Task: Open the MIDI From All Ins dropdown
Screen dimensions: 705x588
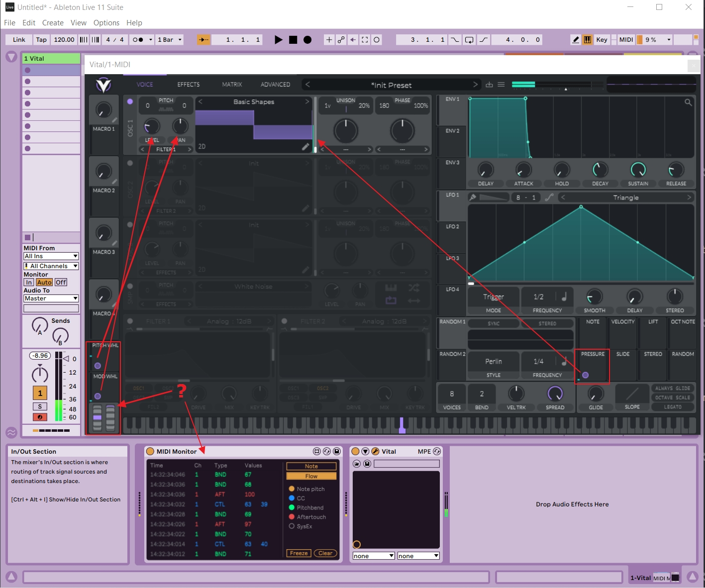Action: [51, 256]
